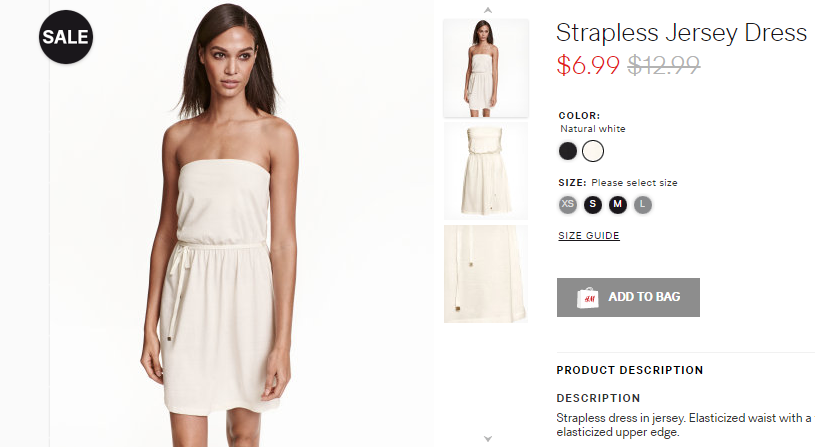Viewport: 815px width, 447px height.
Task: View the fabric detail close-up thumbnail
Action: coord(485,274)
